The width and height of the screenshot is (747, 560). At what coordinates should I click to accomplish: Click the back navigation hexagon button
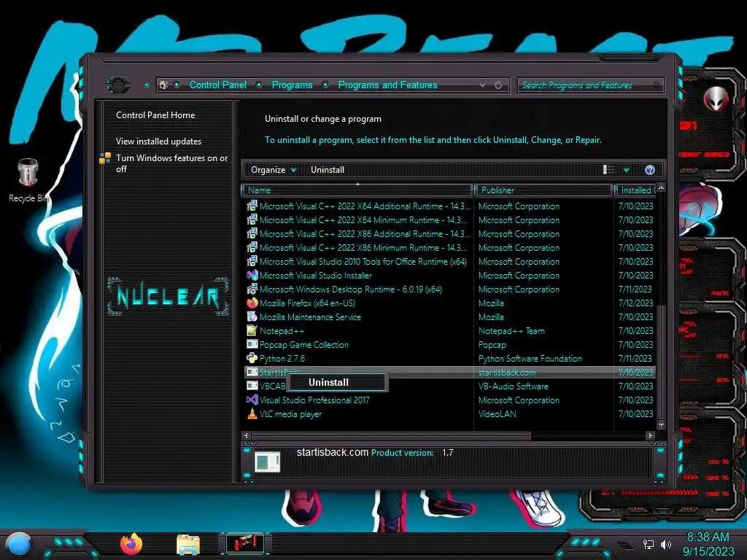tap(117, 85)
